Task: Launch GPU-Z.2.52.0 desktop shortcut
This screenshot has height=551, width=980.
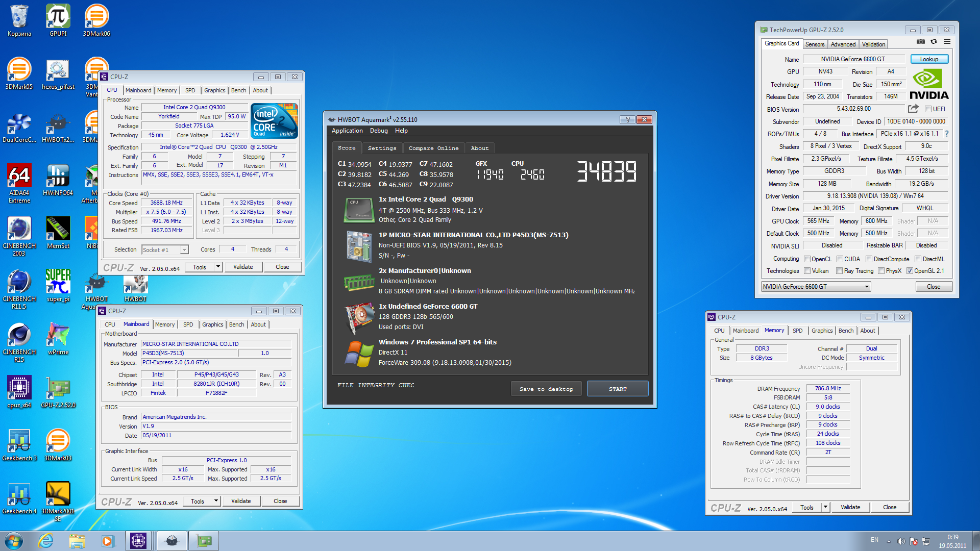Action: pos(58,392)
